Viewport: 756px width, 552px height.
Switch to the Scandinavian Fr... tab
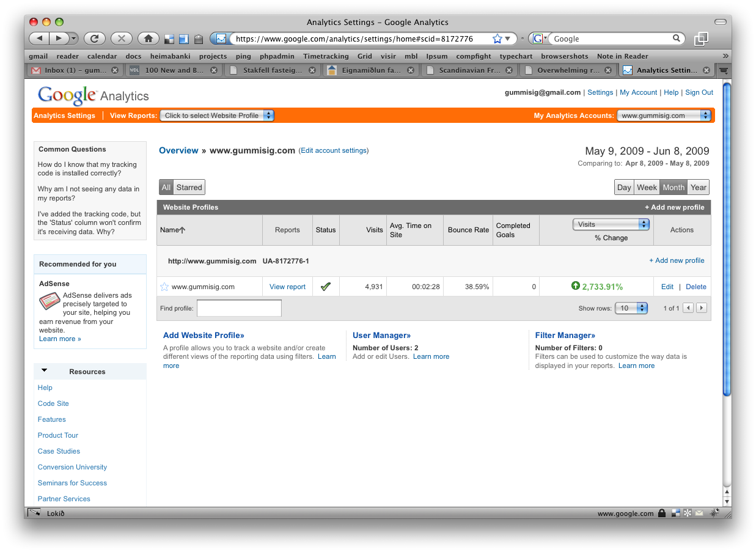(469, 70)
